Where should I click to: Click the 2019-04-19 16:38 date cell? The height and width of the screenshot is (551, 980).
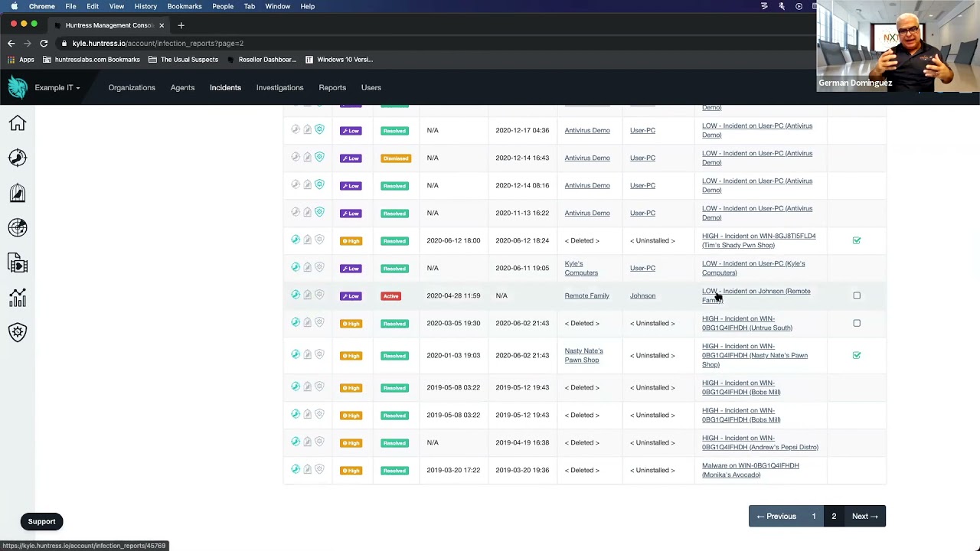click(522, 442)
